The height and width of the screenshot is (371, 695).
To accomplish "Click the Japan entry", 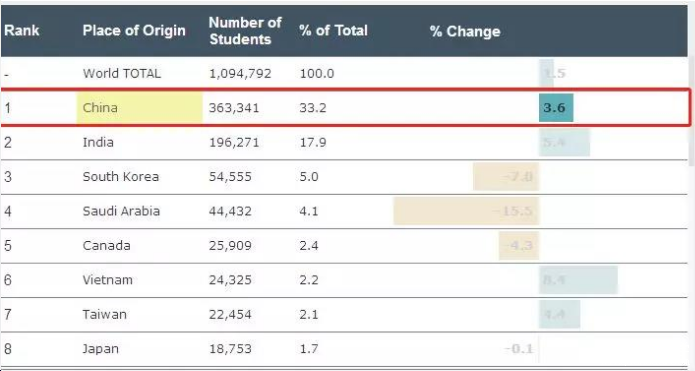I will 100,349.
